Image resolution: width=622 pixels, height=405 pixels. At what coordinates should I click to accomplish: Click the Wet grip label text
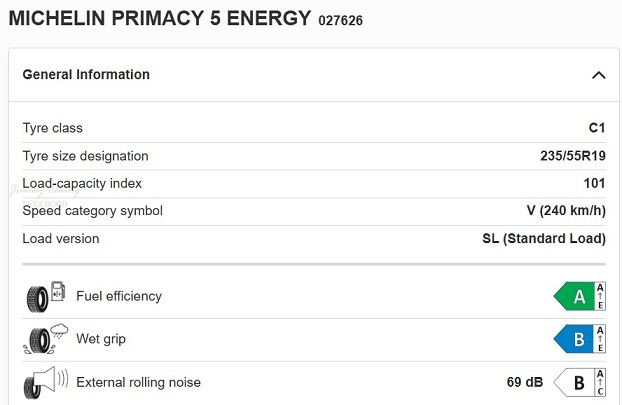pos(101,339)
